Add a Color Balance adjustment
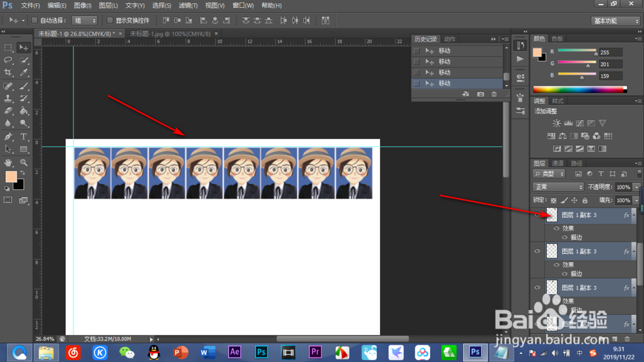The height and width of the screenshot is (362, 644). tap(562, 136)
